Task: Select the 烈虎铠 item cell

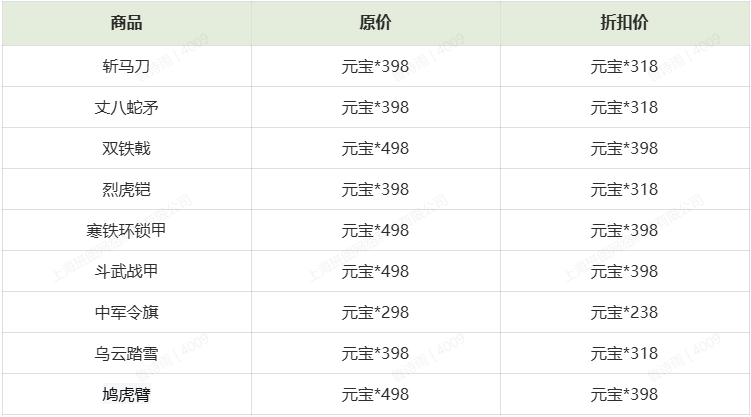Action: coord(126,190)
